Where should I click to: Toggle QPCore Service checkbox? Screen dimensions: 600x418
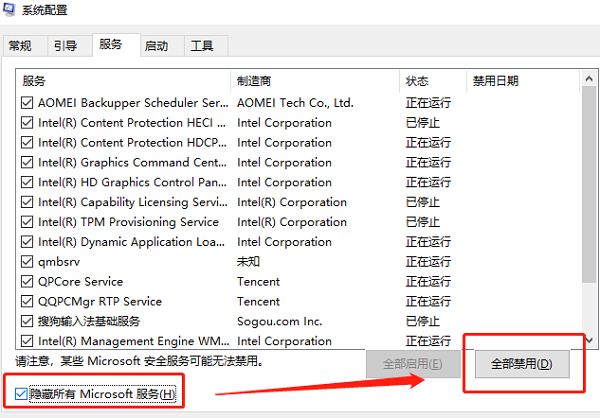coord(27,282)
